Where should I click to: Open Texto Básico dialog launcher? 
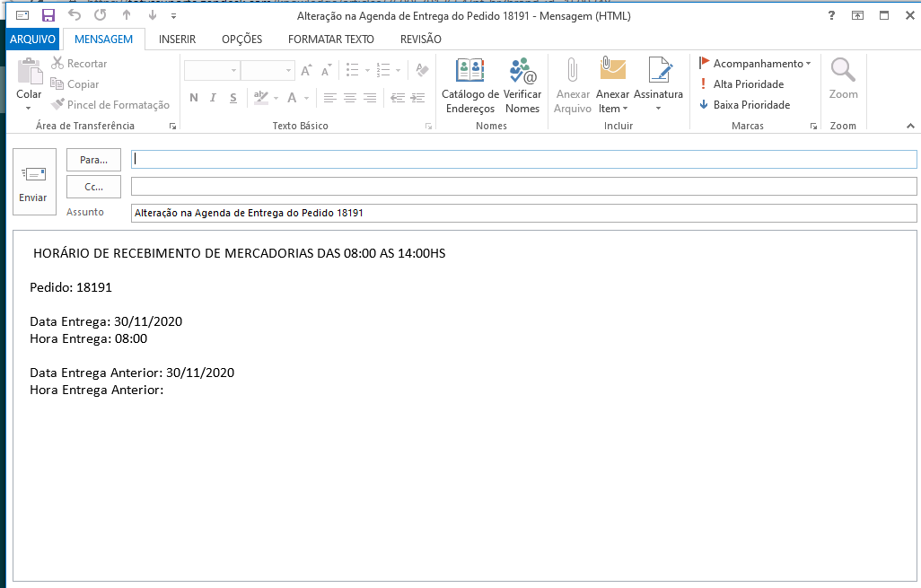pyautogui.click(x=429, y=127)
